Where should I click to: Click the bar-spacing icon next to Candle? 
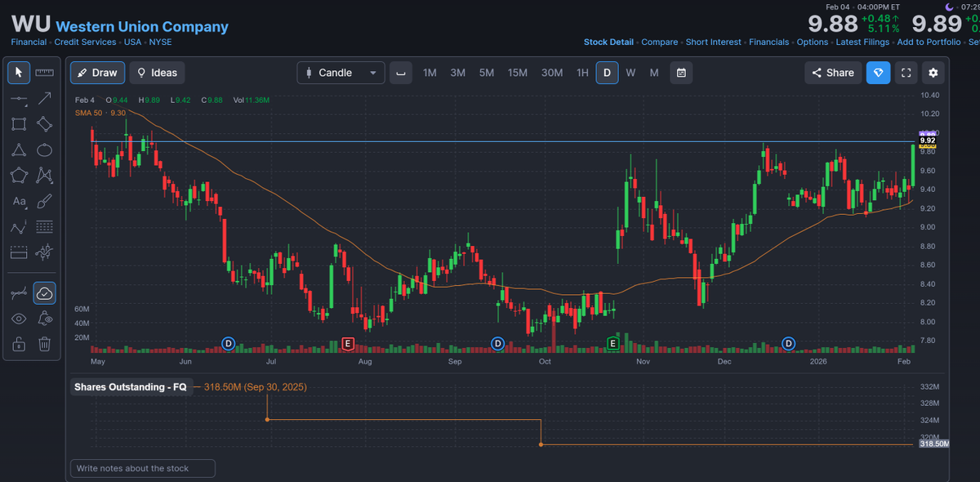click(400, 73)
